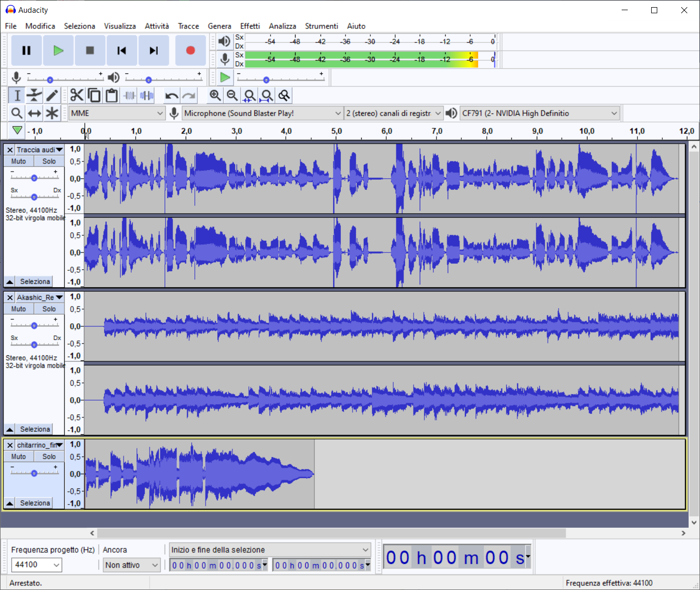Click the Skip to Start button
Image resolution: width=700 pixels, height=590 pixels.
tap(122, 50)
